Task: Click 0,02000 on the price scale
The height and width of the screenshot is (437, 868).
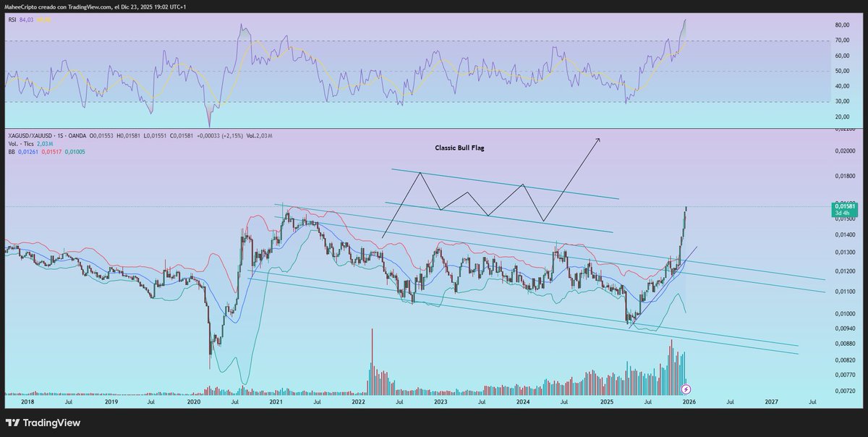Action: 846,150
